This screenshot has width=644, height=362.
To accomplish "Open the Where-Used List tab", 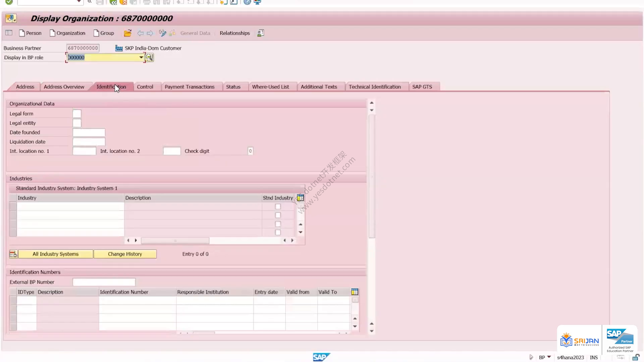I will pos(270,87).
